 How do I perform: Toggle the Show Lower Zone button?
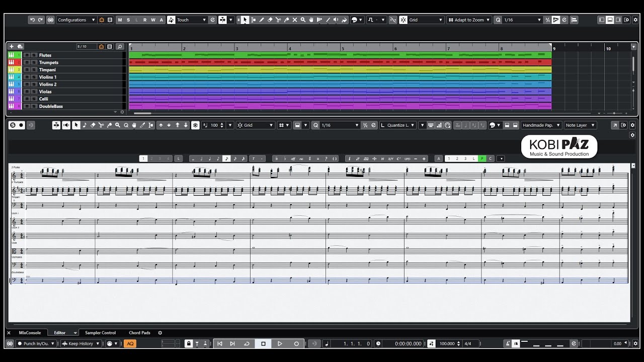tap(610, 20)
